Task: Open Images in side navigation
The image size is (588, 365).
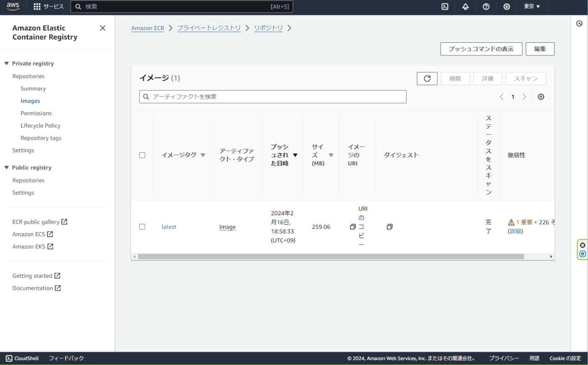Action: coord(30,101)
